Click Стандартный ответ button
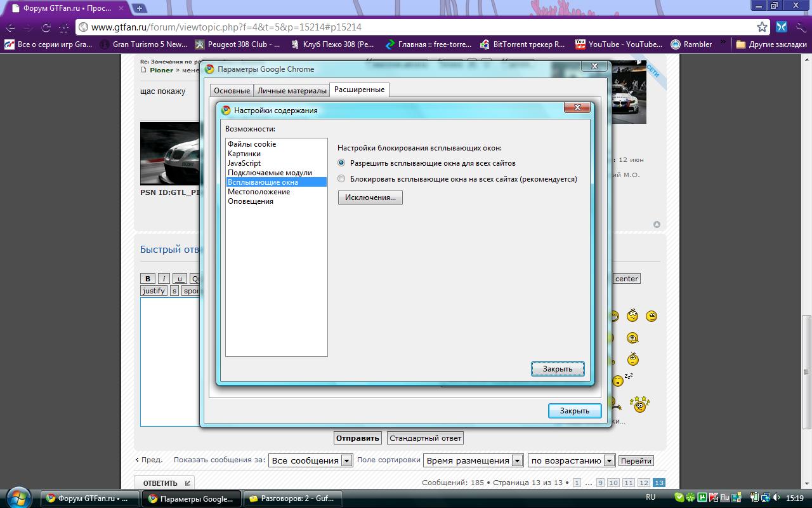 pos(425,438)
